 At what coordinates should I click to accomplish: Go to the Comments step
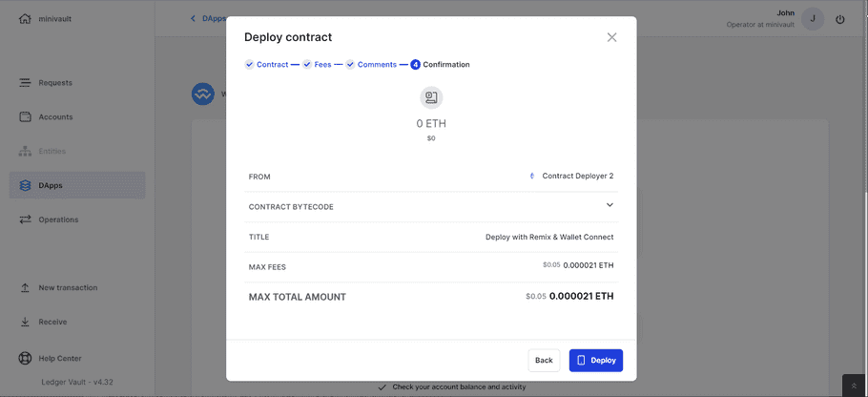(x=371, y=65)
